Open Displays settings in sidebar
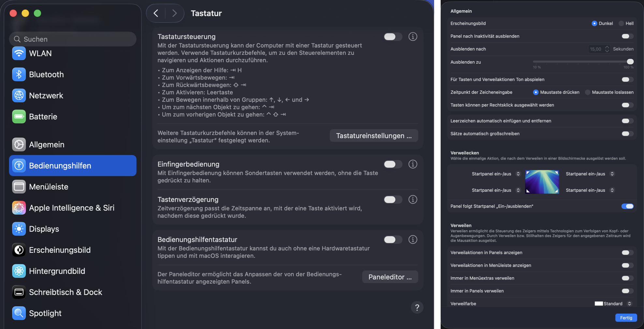644x329 pixels. [x=44, y=229]
